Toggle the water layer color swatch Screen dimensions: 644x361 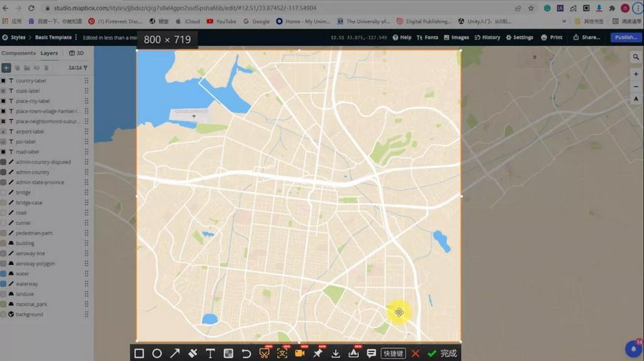point(4,274)
